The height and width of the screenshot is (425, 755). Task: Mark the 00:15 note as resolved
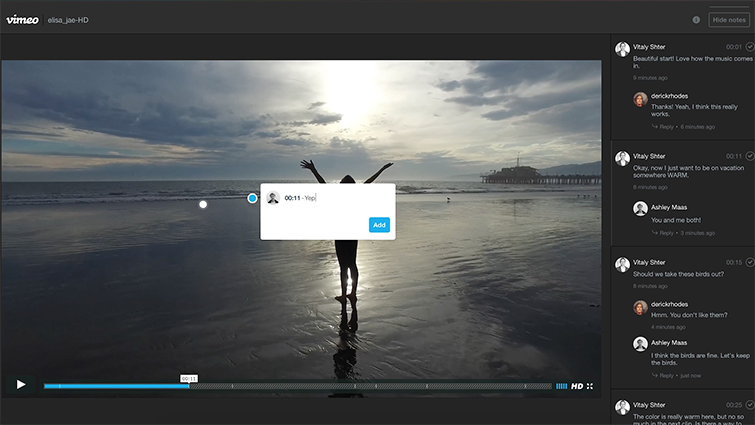click(749, 262)
